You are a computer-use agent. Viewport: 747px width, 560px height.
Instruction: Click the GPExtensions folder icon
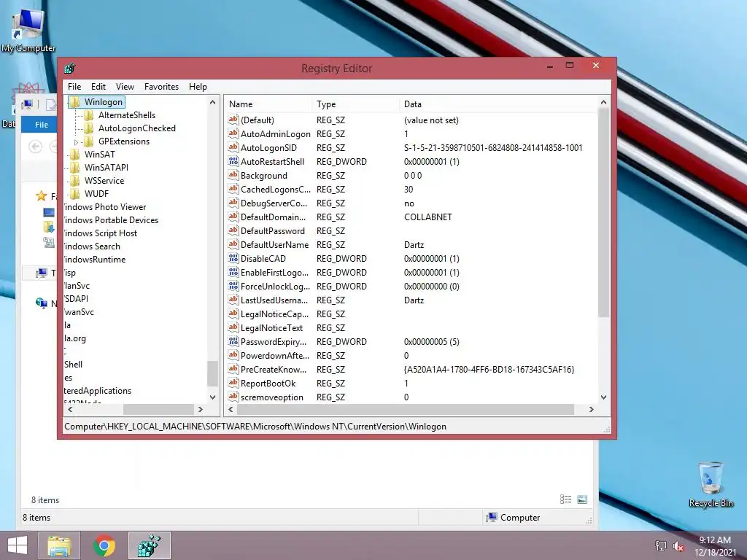click(88, 141)
